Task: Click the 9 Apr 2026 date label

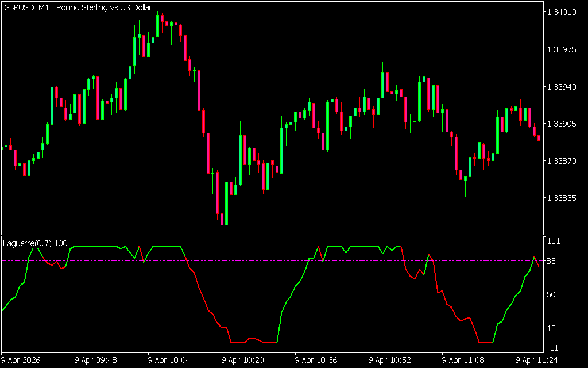Action: pyautogui.click(x=21, y=361)
